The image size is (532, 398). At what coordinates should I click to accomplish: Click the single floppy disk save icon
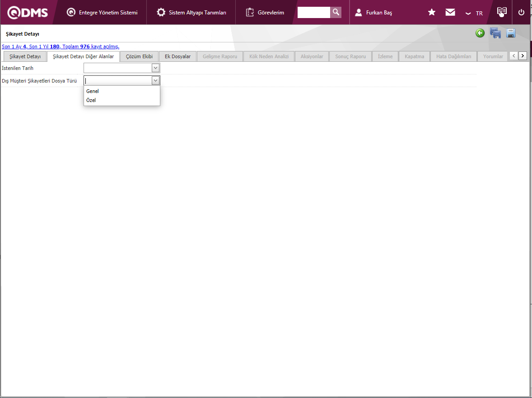[511, 33]
